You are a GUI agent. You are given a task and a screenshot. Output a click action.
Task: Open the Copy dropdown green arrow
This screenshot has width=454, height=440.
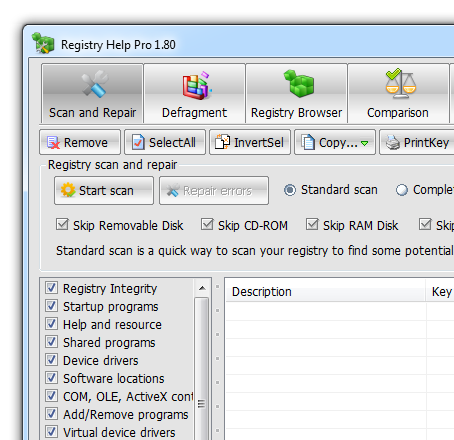tap(365, 143)
